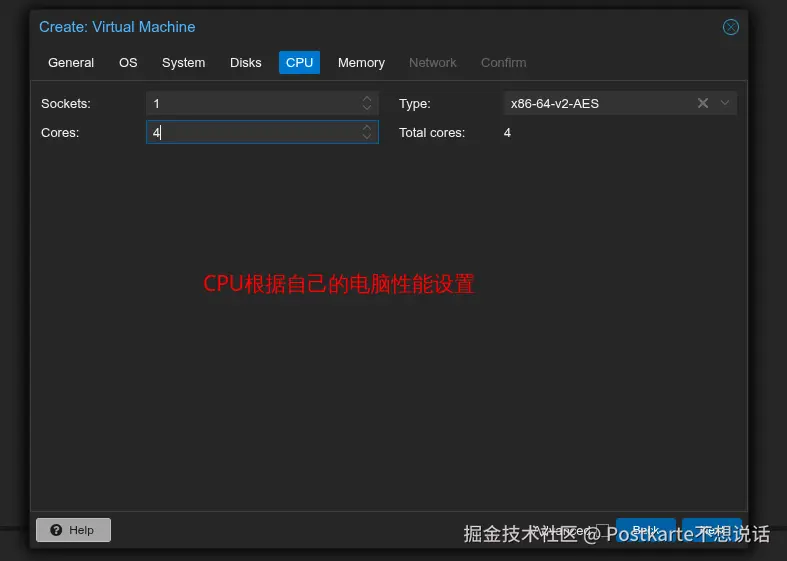Open the OS tab

[128, 63]
